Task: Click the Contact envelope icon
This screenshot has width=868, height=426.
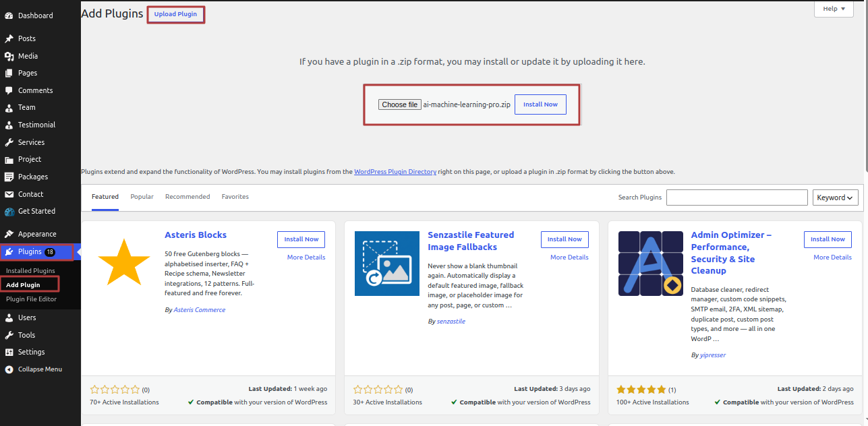Action: [9, 194]
